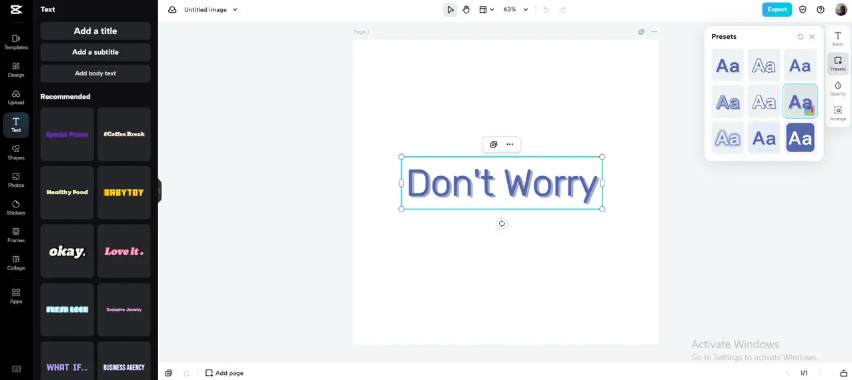The image size is (852, 380).
Task: Click the Export button
Action: point(776,9)
